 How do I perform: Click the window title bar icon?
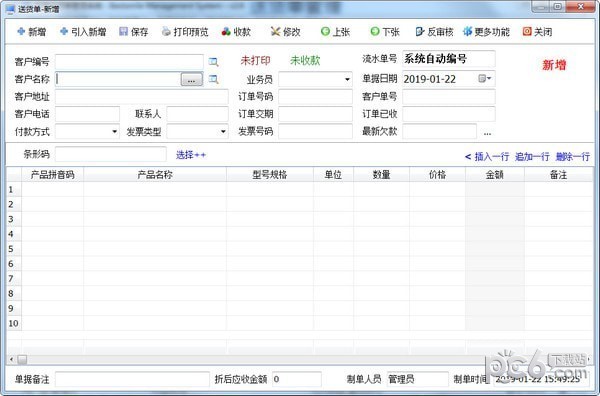coord(10,9)
